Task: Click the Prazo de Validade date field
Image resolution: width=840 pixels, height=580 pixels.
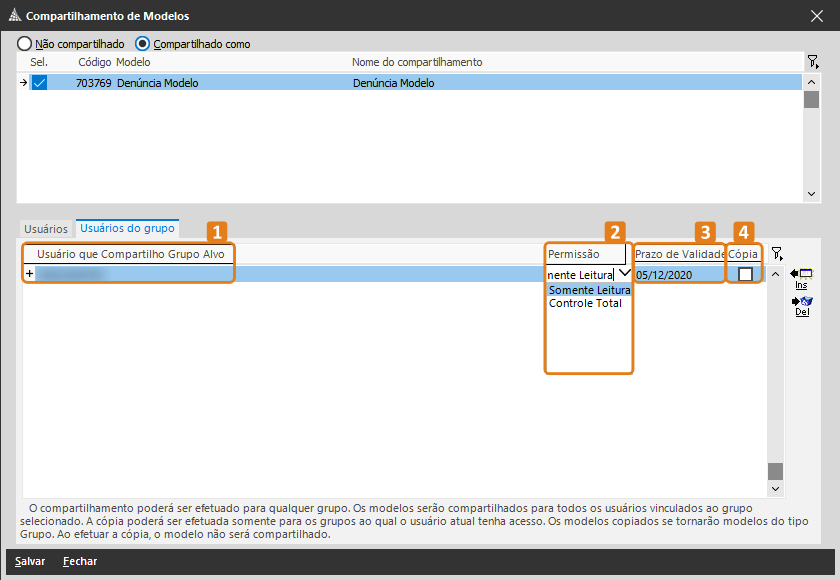Action: [678, 274]
